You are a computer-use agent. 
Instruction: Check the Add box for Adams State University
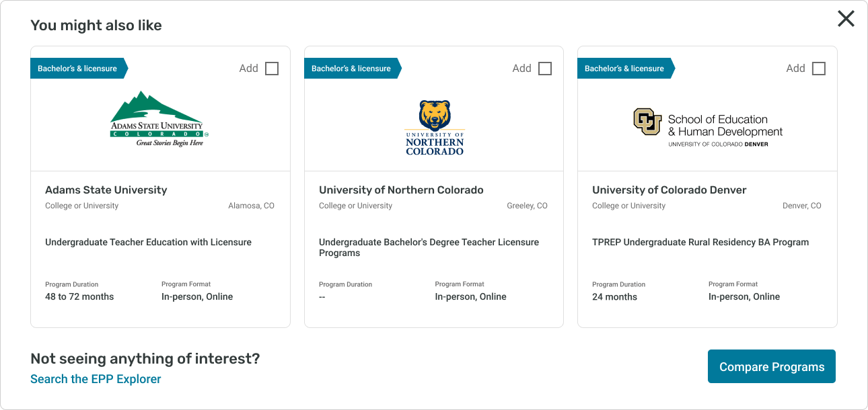272,69
